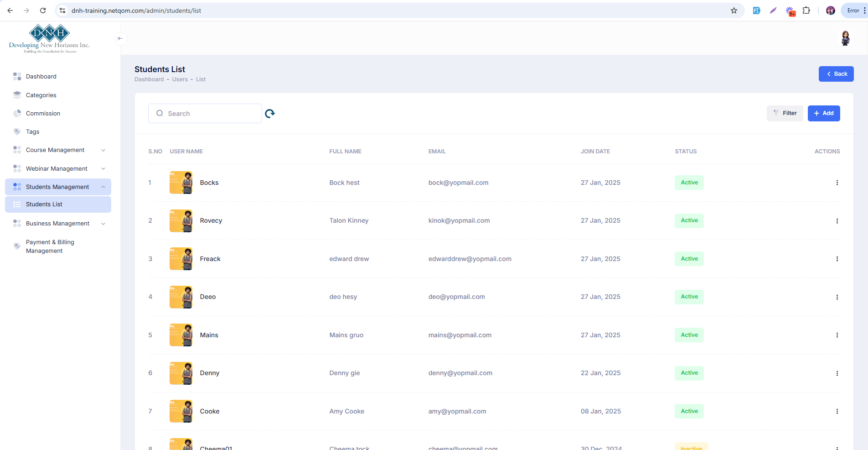Open actions menu for Mains row

pyautogui.click(x=837, y=335)
